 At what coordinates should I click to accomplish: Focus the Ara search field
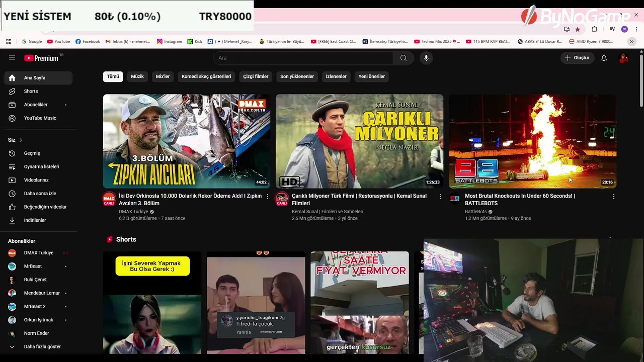(x=303, y=58)
